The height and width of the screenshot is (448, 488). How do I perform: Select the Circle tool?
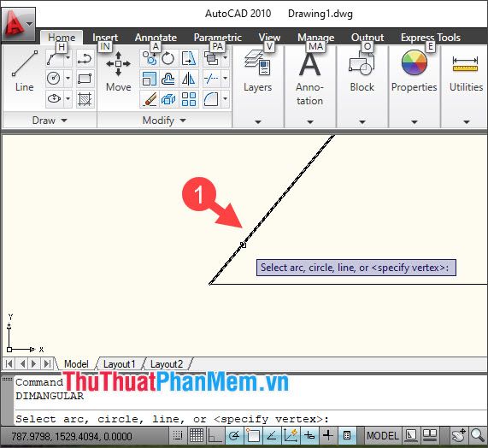[x=54, y=78]
